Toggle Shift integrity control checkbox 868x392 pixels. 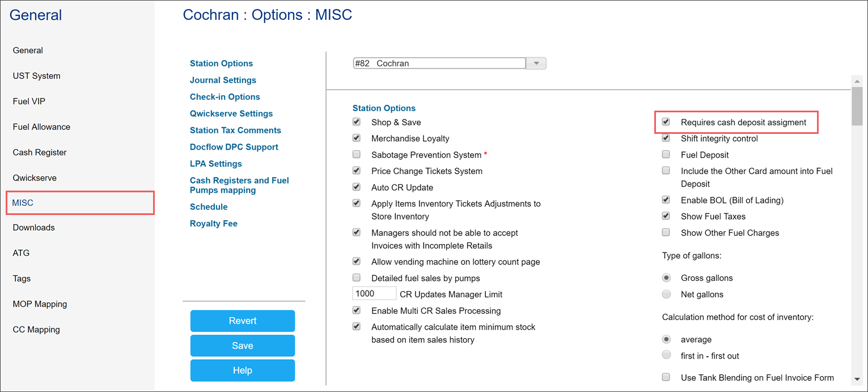click(666, 138)
